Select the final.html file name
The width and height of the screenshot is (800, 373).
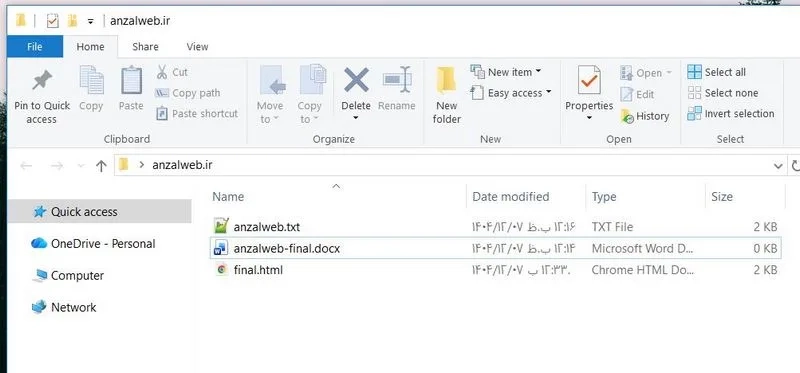(x=258, y=270)
